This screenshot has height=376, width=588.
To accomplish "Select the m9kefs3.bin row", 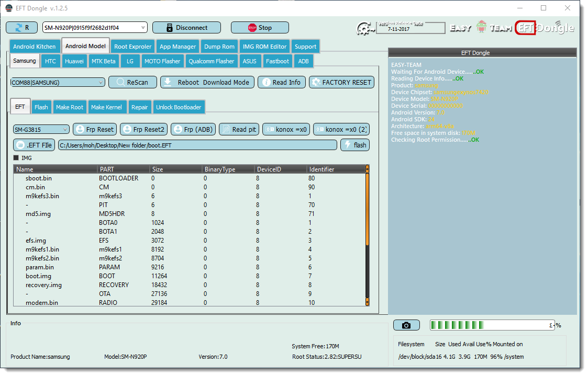I will tap(190, 196).
